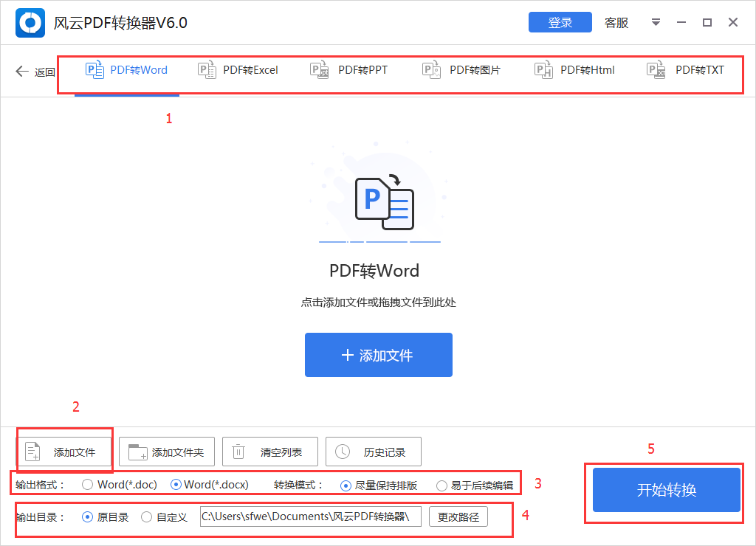This screenshot has height=546, width=756.
Task: Switch to the PDF转图片 tab
Action: click(x=461, y=70)
